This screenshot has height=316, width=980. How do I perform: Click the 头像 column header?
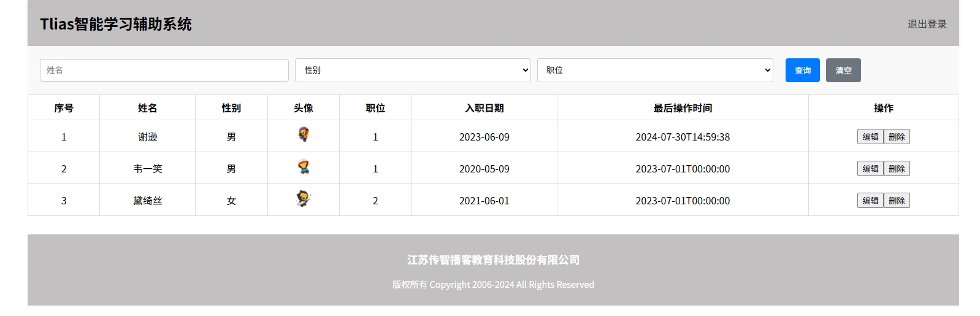tap(304, 108)
